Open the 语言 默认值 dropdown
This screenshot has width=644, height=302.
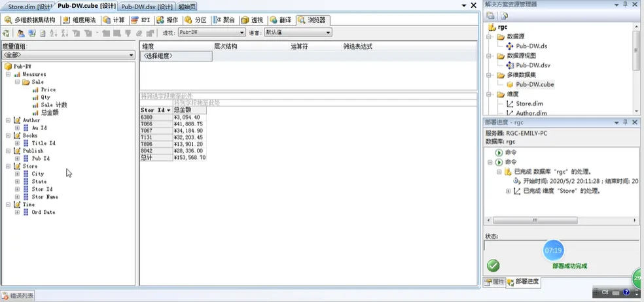(298, 33)
